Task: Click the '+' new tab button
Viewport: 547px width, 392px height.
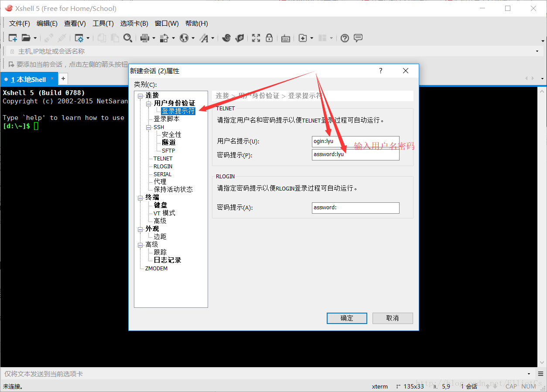Action: point(63,78)
